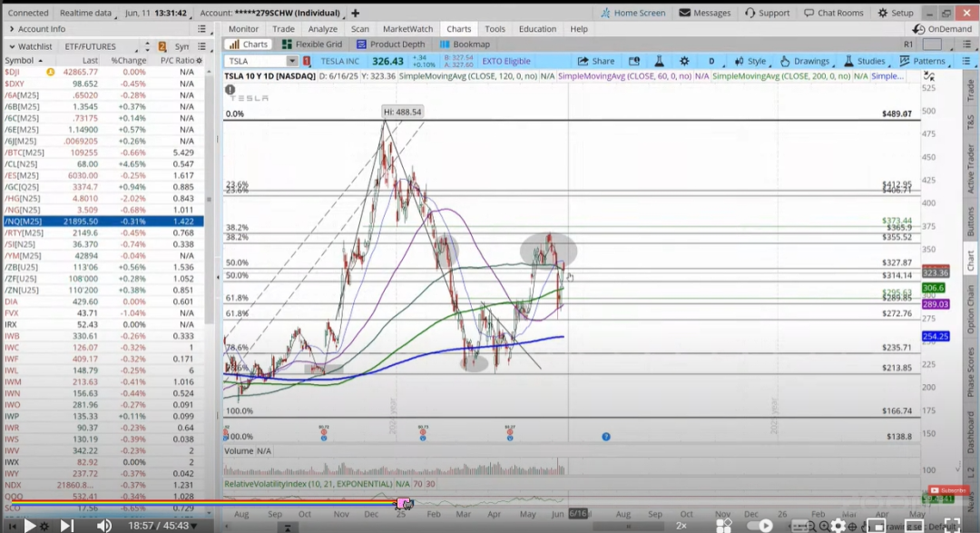Switch to the Scan tab
This screenshot has width=980, height=533.
coord(360,29)
